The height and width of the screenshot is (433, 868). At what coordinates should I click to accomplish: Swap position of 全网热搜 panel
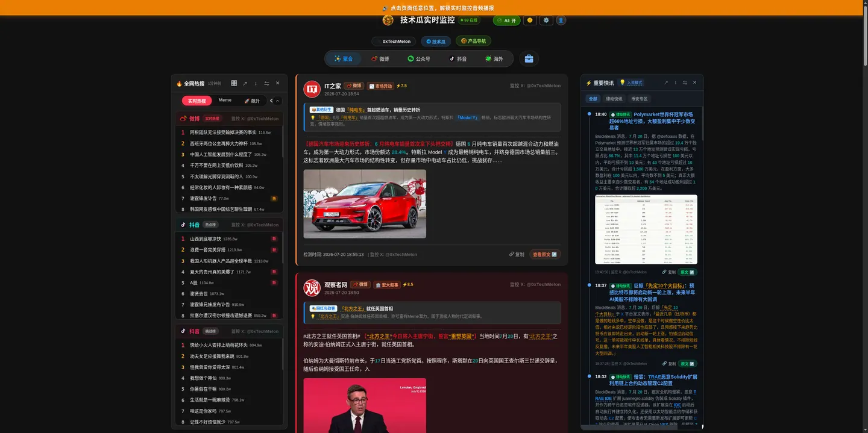click(x=266, y=83)
